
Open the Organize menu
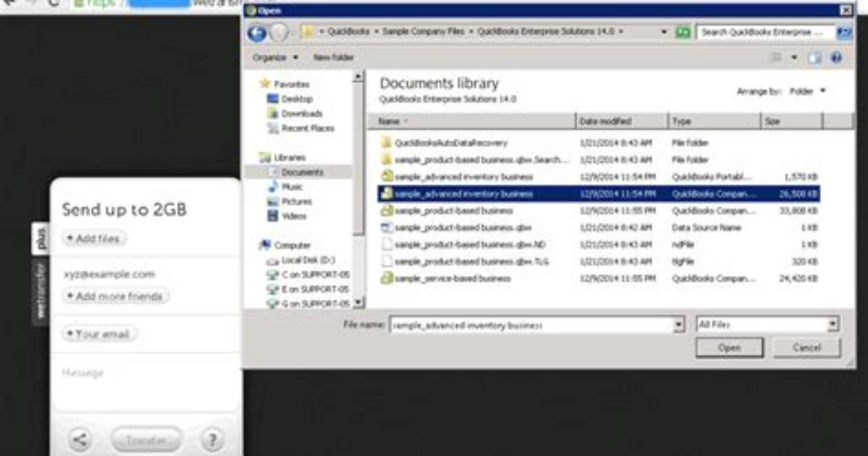click(x=275, y=57)
